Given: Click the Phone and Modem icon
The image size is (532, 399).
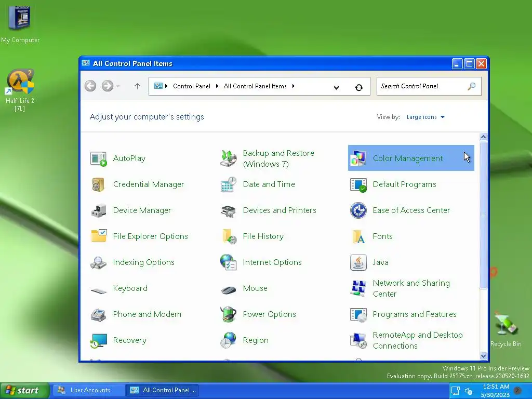Looking at the screenshot, I should click(98, 314).
